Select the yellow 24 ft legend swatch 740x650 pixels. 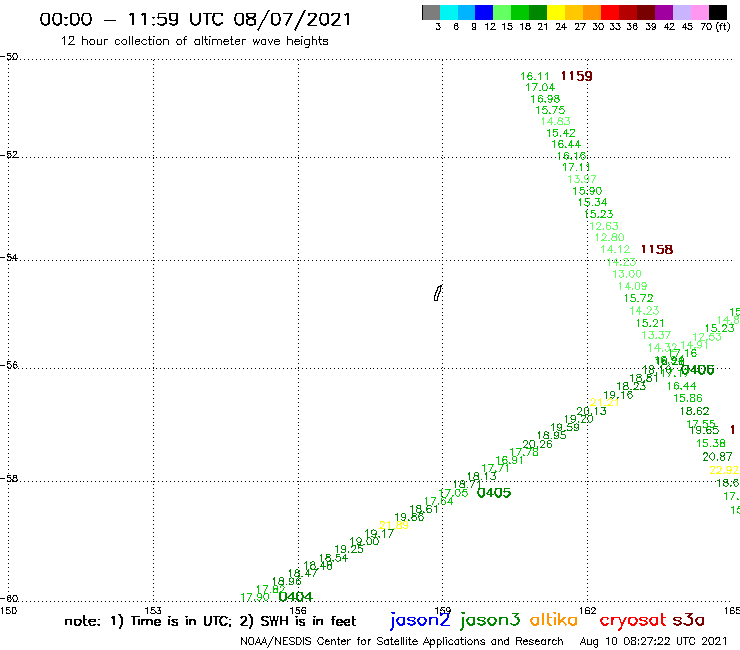(x=556, y=12)
